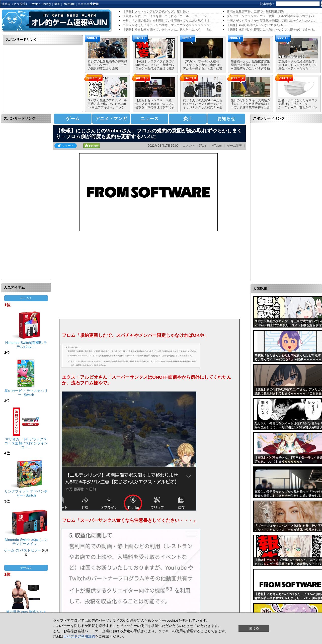Open ゲーム の ベストセラー link
The height and width of the screenshot is (644, 322).
click(x=23, y=550)
